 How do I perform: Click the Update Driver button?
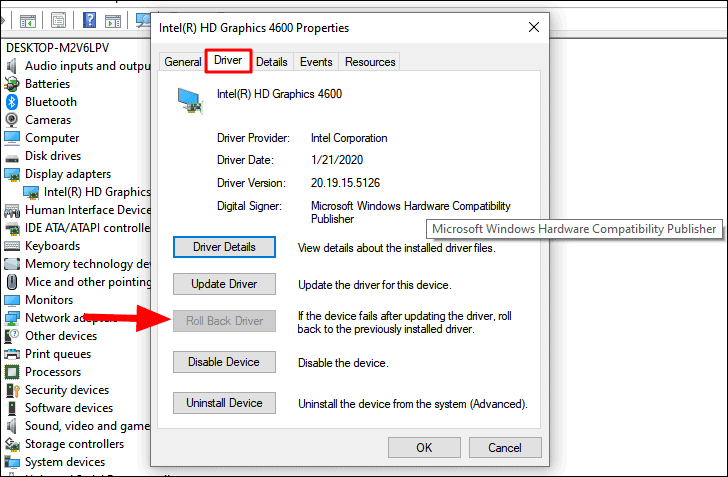pyautogui.click(x=224, y=284)
